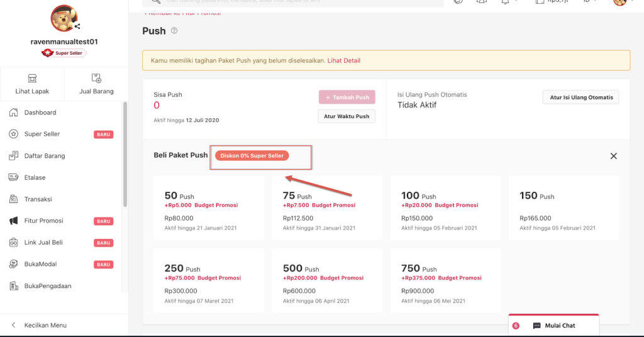Click the BARU badge next to Link Jual Beli

point(104,243)
